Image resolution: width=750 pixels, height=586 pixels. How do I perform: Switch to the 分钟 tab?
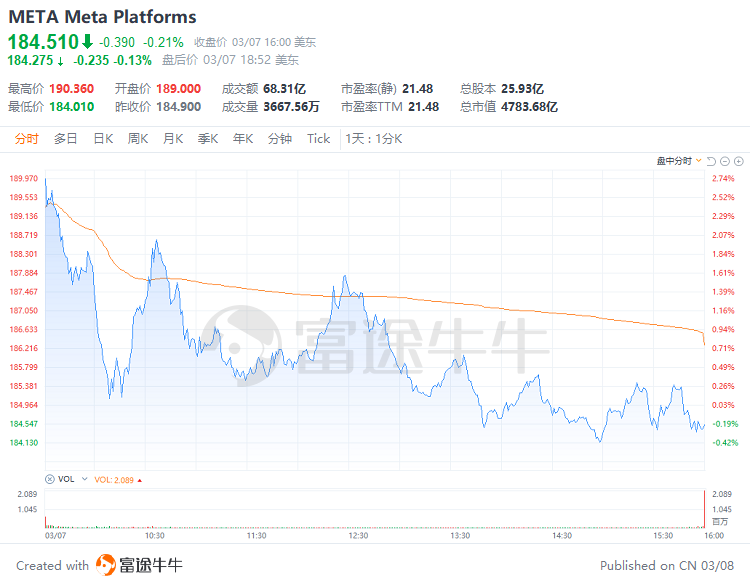coord(280,139)
